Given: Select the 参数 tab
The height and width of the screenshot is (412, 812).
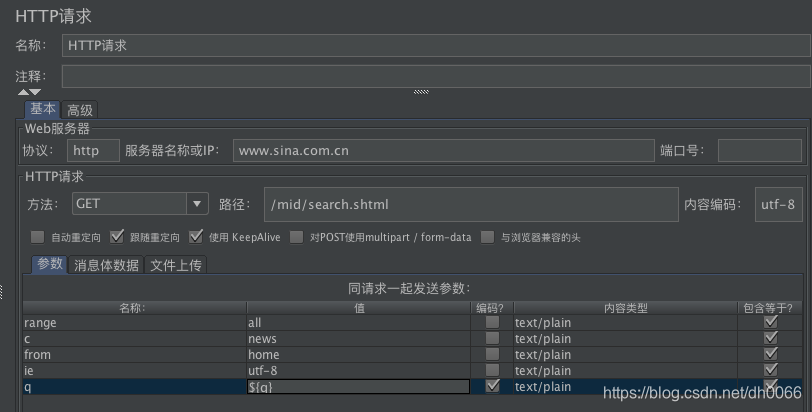Looking at the screenshot, I should (x=50, y=264).
